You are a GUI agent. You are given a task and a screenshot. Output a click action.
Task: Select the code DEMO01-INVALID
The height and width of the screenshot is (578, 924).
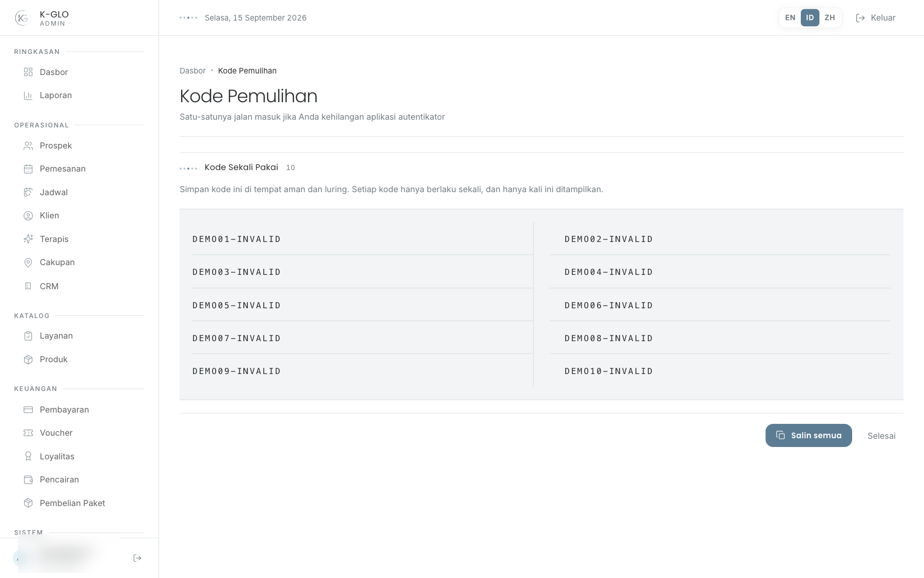(x=237, y=239)
